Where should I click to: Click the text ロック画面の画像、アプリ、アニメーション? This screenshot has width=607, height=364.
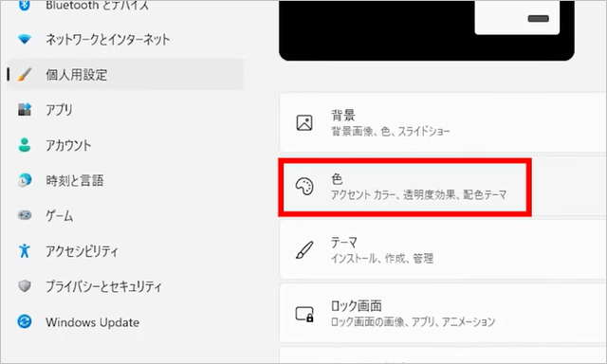414,322
